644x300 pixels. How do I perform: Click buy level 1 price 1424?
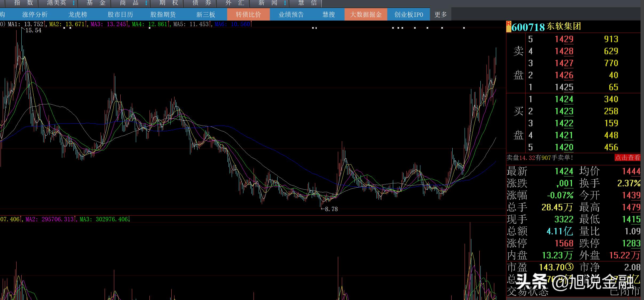[564, 99]
